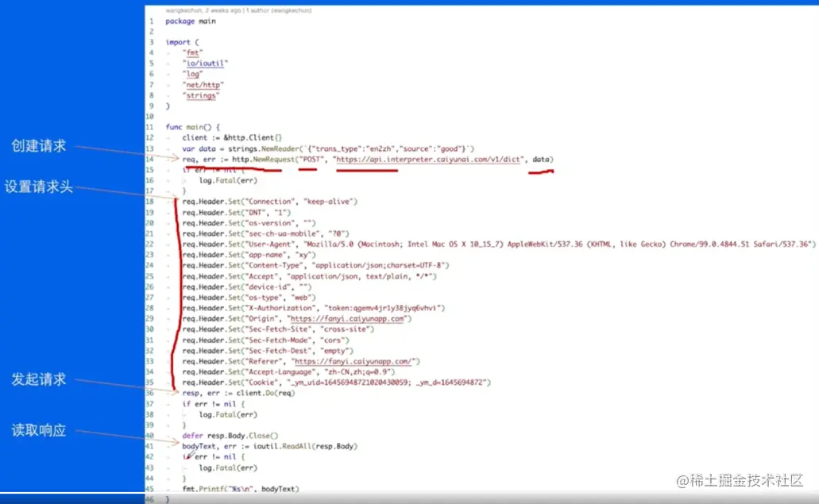
Task: Click the "POST" method string
Action: [311, 159]
